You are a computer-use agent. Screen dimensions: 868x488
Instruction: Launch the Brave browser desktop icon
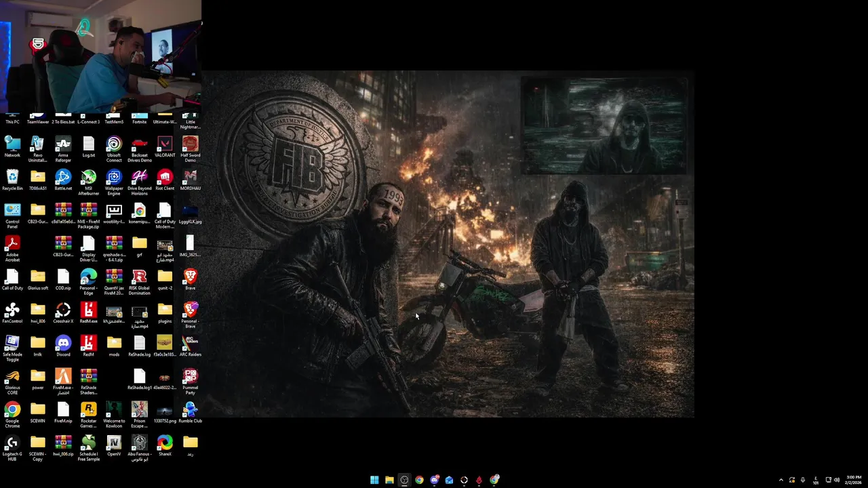tap(191, 280)
